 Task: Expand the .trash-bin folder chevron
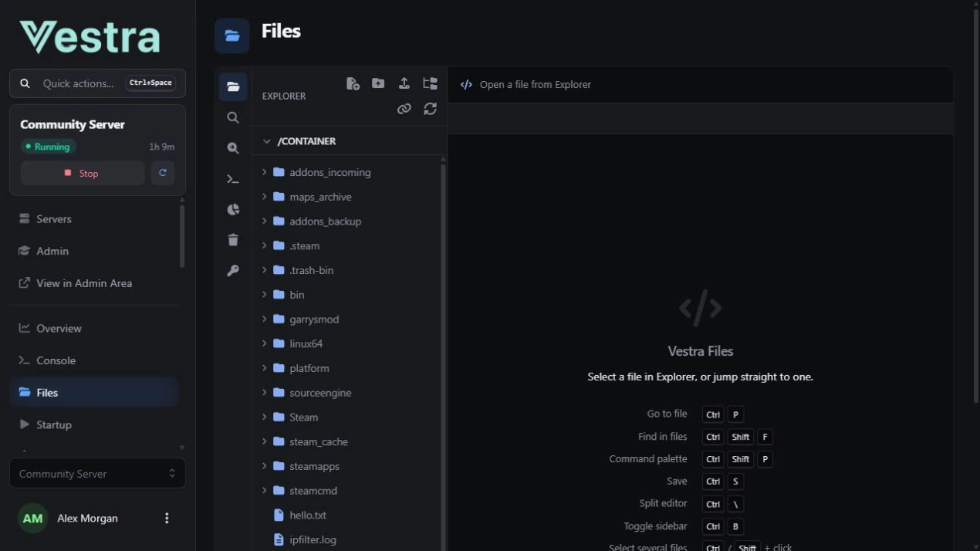coord(264,270)
